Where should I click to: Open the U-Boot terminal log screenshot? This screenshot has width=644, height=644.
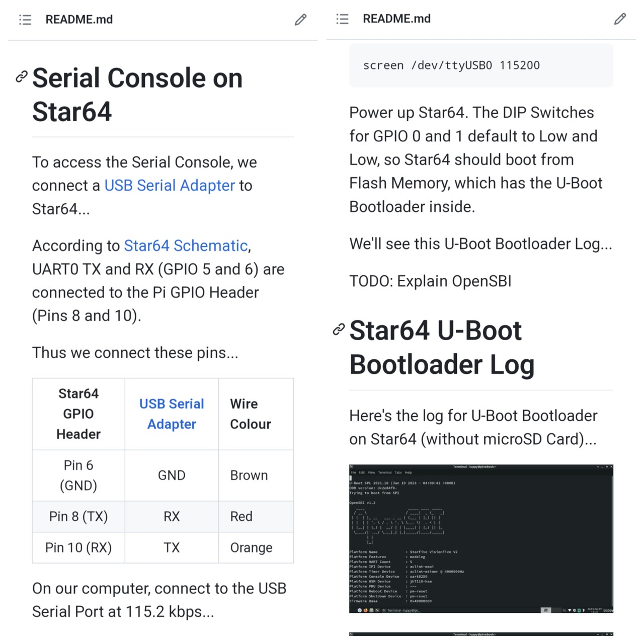pos(481,538)
